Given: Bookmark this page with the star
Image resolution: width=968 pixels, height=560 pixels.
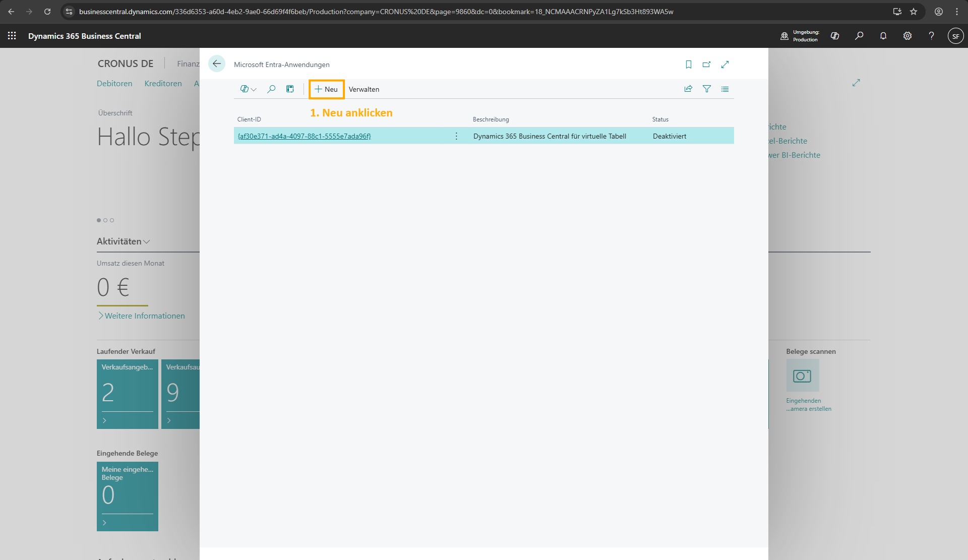Looking at the screenshot, I should click(914, 12).
